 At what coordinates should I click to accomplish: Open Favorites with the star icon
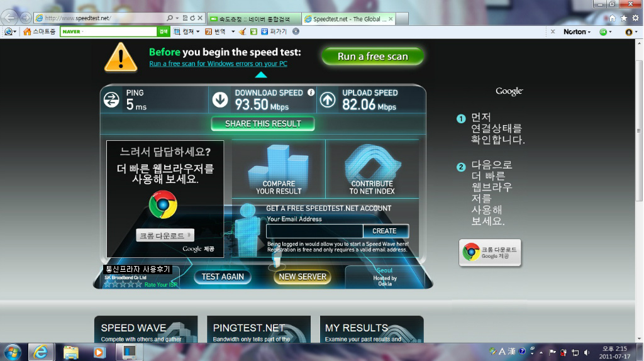(624, 18)
